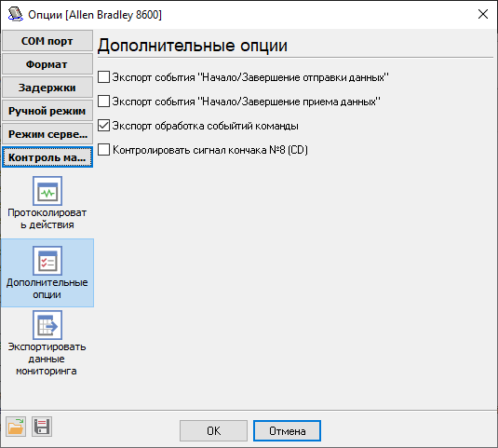
Task: Open the Задержки section
Action: [47, 88]
